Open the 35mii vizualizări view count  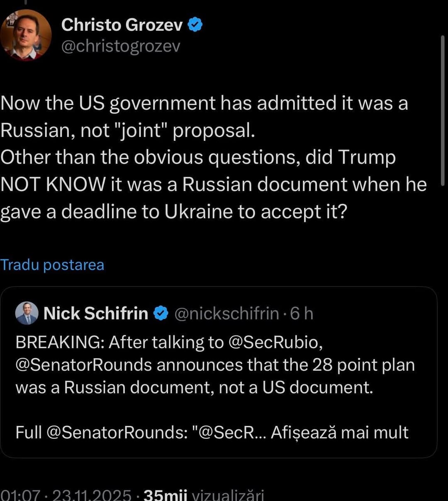pos(203,495)
